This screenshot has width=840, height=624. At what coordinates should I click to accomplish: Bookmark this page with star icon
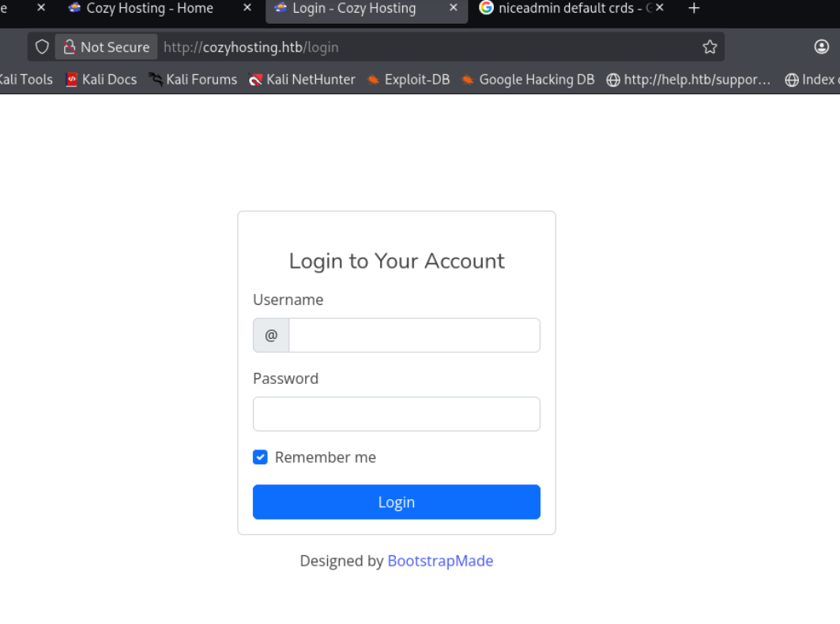tap(710, 47)
